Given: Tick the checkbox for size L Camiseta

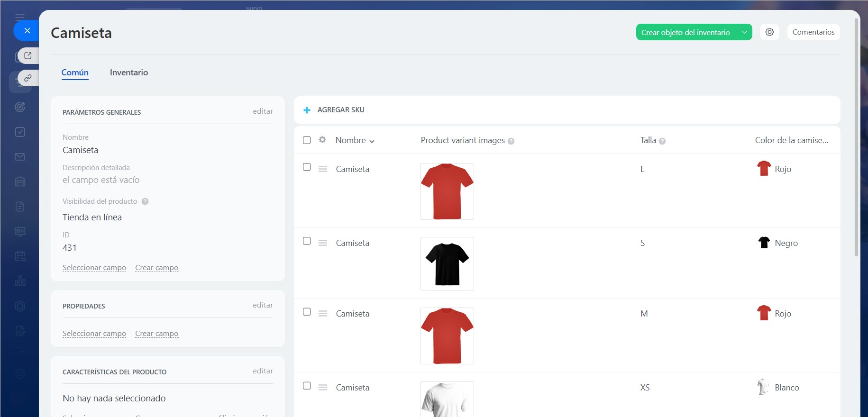Looking at the screenshot, I should (307, 167).
